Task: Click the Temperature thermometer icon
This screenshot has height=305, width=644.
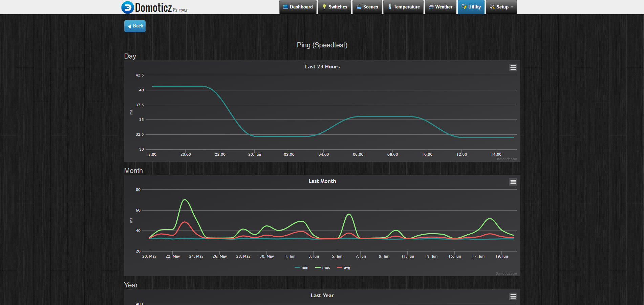Action: [x=390, y=7]
